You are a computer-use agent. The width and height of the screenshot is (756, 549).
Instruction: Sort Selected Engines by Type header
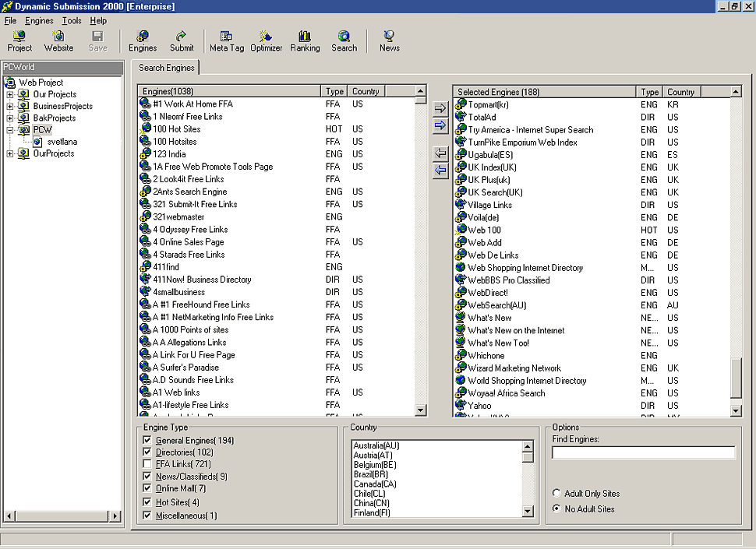pos(649,92)
